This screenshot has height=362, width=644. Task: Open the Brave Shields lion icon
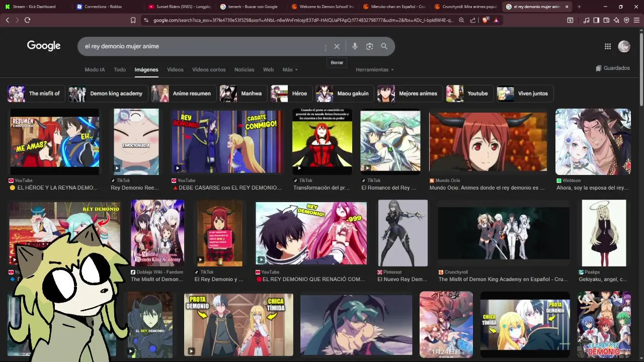click(x=485, y=20)
